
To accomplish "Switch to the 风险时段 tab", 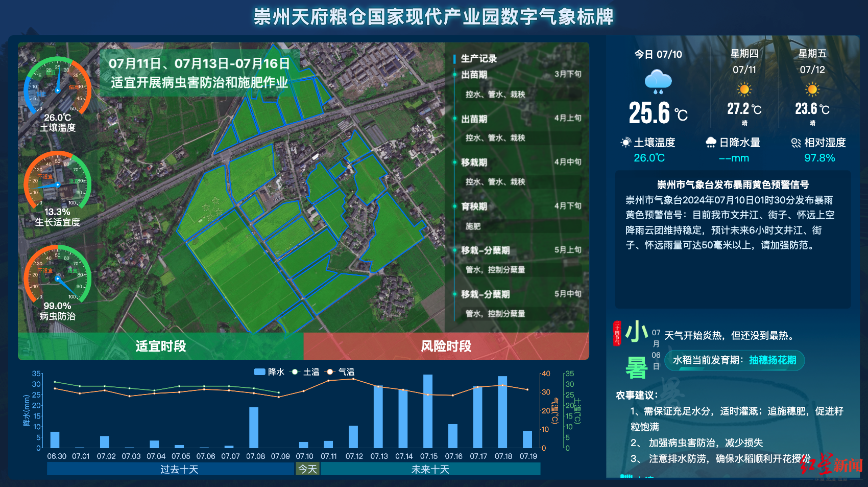I will [446, 346].
